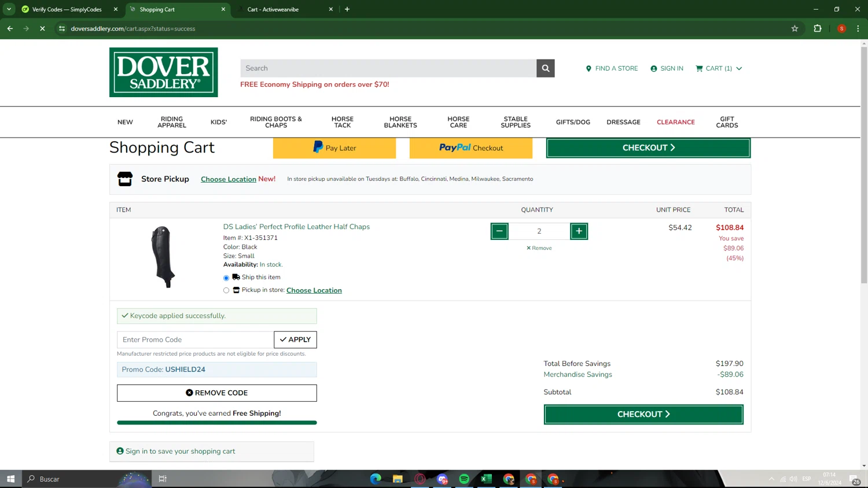868x488 pixels.
Task: Open Riding Boots & Chaps menu
Action: [276, 122]
